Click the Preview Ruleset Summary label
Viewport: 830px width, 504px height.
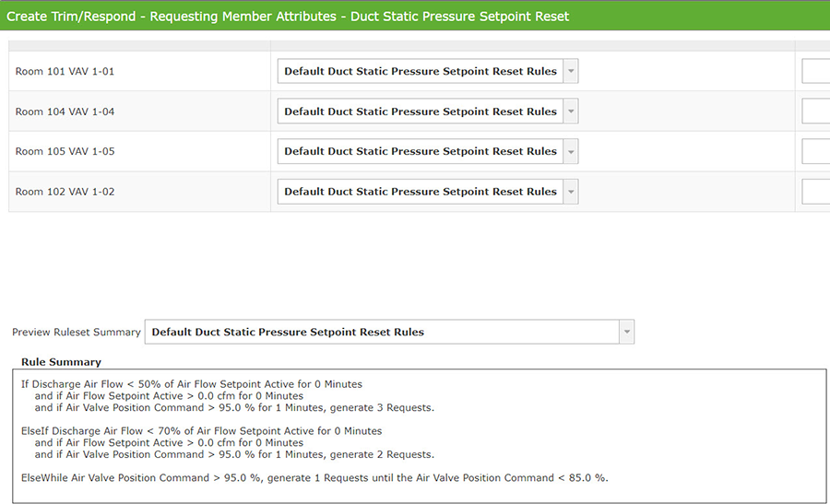pyautogui.click(x=76, y=332)
